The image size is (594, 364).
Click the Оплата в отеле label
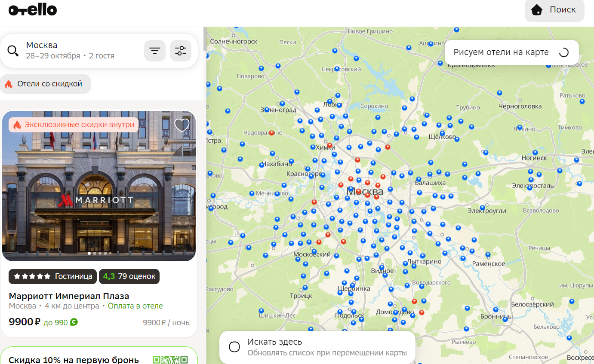[135, 306]
